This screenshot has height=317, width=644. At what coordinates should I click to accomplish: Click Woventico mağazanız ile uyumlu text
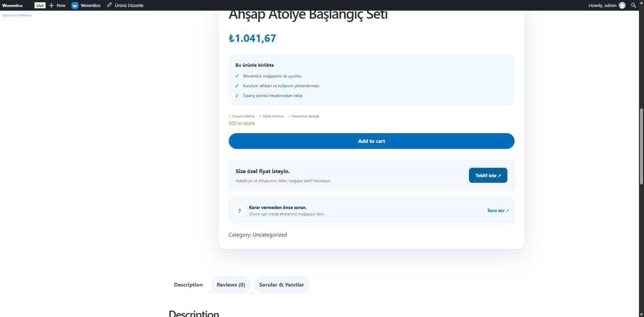(272, 76)
